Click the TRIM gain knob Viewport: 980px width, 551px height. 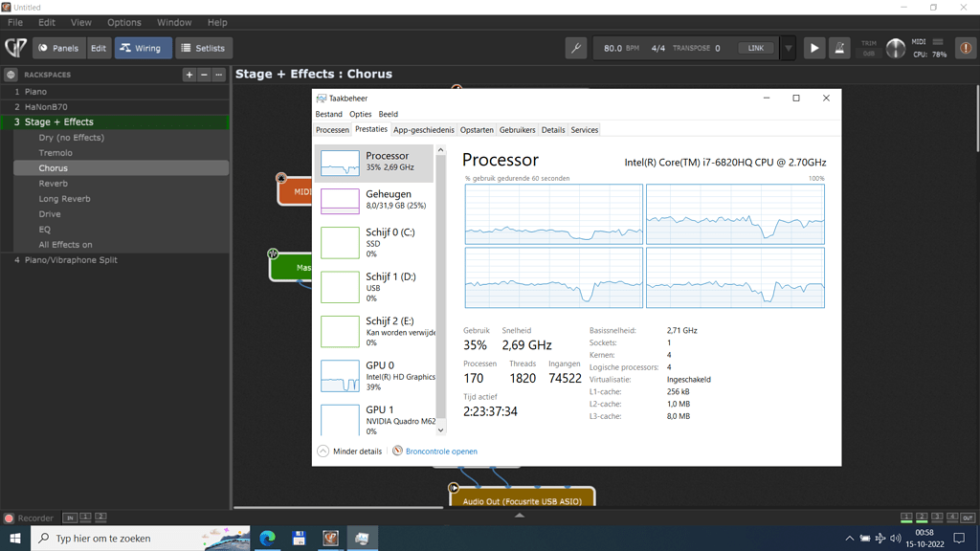pyautogui.click(x=895, y=48)
